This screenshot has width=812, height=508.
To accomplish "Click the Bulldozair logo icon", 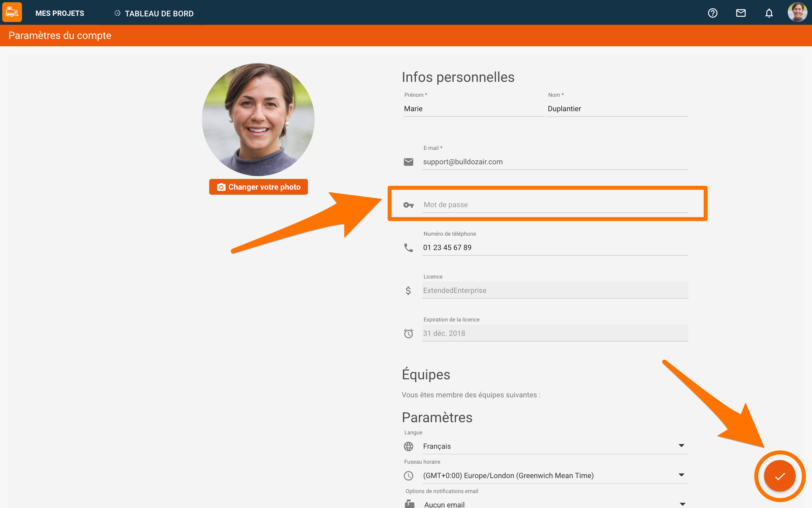I will pos(12,12).
